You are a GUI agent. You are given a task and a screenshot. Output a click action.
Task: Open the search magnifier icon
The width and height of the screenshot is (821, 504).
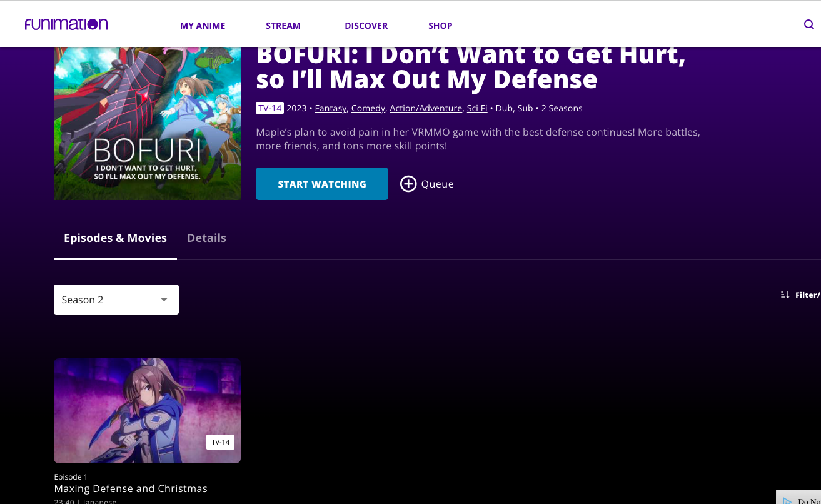[x=809, y=25]
